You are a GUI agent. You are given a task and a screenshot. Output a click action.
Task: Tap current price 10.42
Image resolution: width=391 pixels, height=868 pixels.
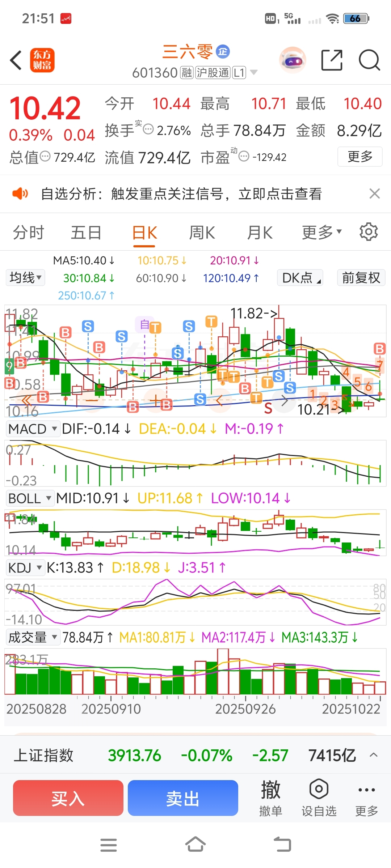[x=45, y=108]
